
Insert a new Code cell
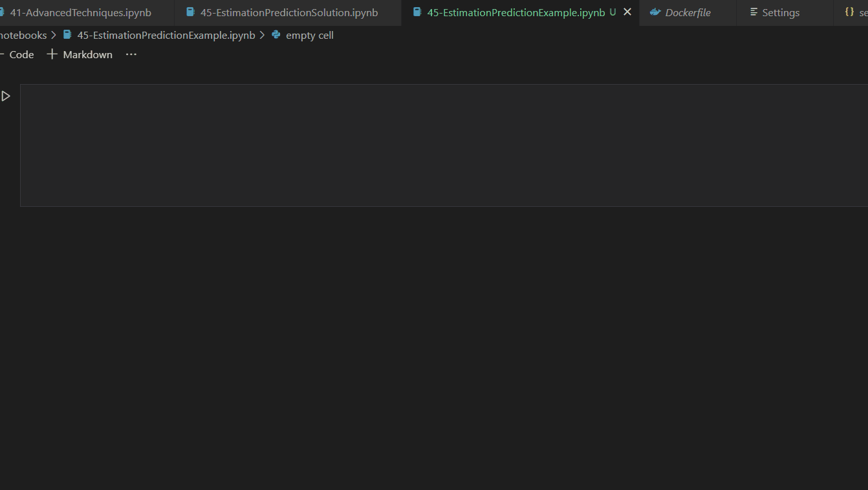point(20,54)
